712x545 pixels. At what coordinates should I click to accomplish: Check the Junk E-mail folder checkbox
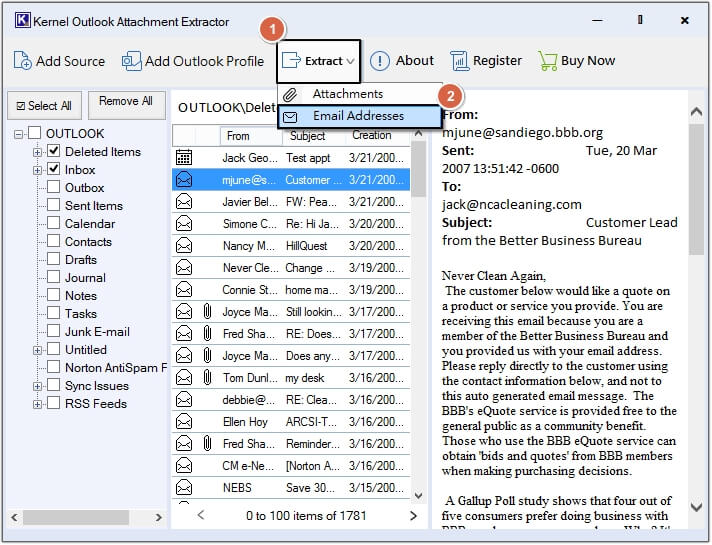point(54,331)
